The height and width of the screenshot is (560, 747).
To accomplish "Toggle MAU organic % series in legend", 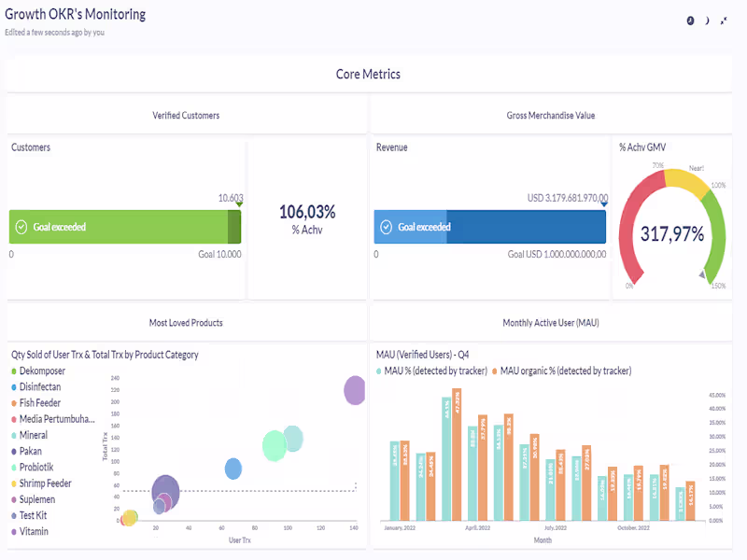I will pos(564,371).
